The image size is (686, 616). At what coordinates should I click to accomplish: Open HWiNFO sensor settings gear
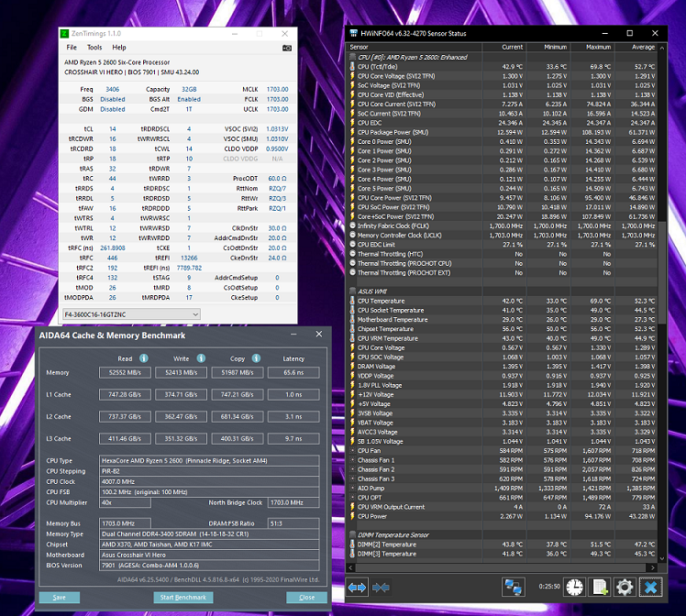pyautogui.click(x=625, y=587)
